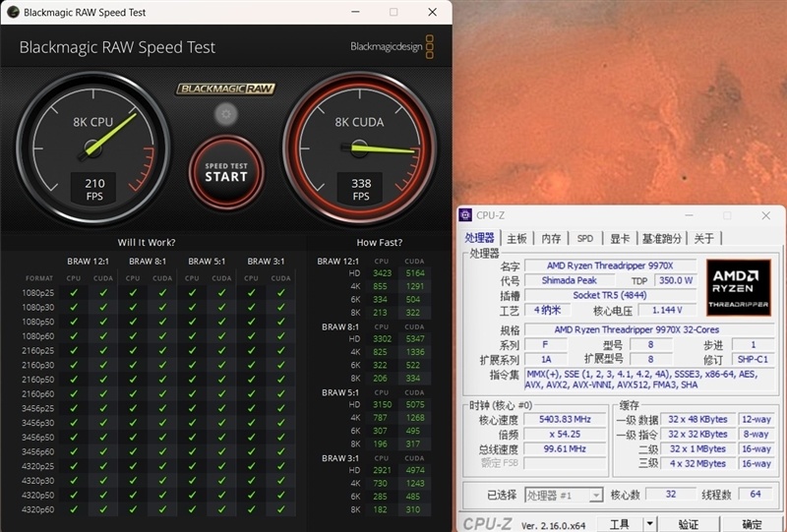Click the CPU-Z title bar app icon
Viewport: 787px width, 532px height.
[466, 215]
